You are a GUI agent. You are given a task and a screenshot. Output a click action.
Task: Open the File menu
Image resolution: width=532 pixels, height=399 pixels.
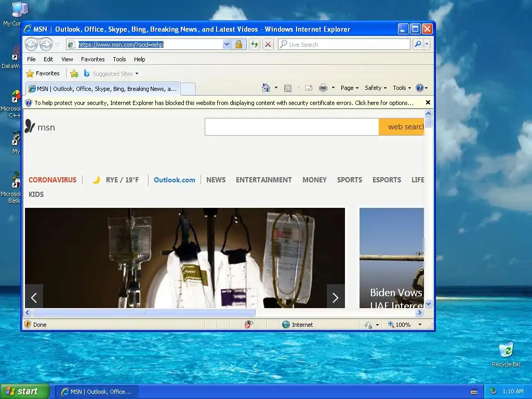pos(31,59)
